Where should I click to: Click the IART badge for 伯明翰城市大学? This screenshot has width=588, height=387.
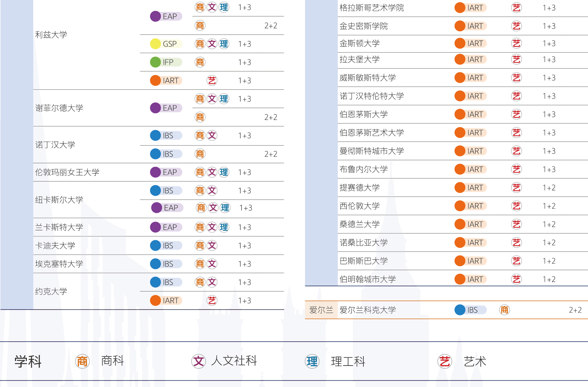tap(470, 279)
